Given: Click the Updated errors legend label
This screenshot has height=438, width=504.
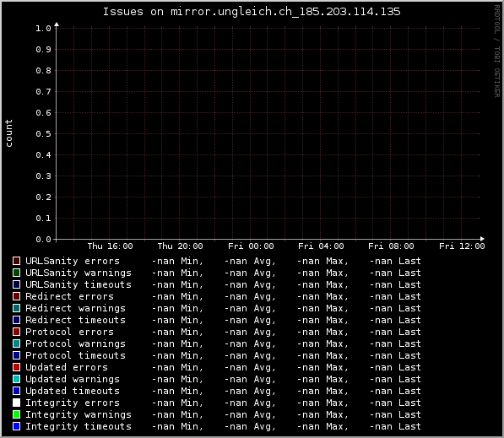Looking at the screenshot, I should [67, 367].
